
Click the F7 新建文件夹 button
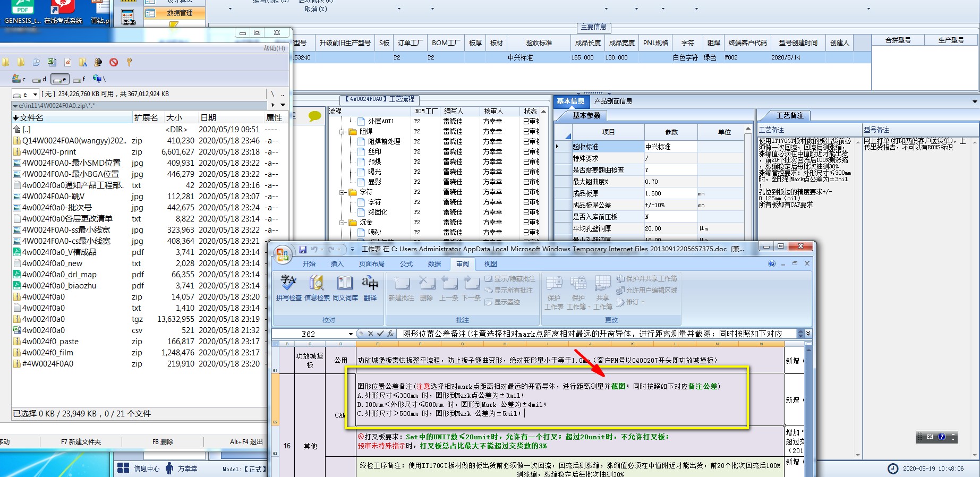[x=81, y=441]
